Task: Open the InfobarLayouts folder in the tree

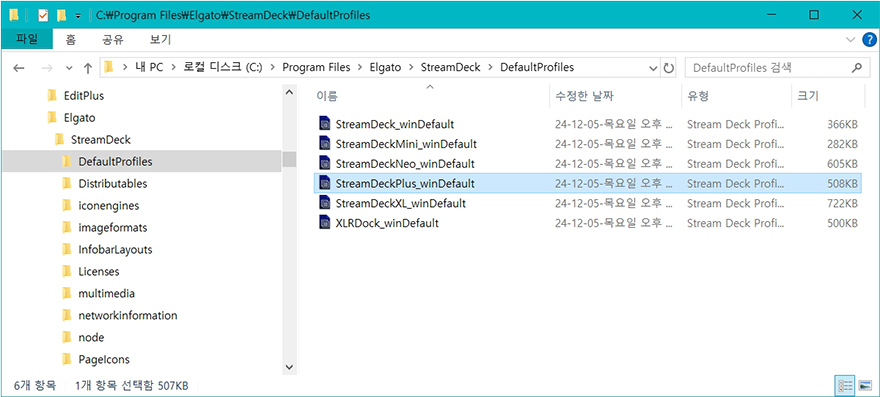Action: [115, 249]
